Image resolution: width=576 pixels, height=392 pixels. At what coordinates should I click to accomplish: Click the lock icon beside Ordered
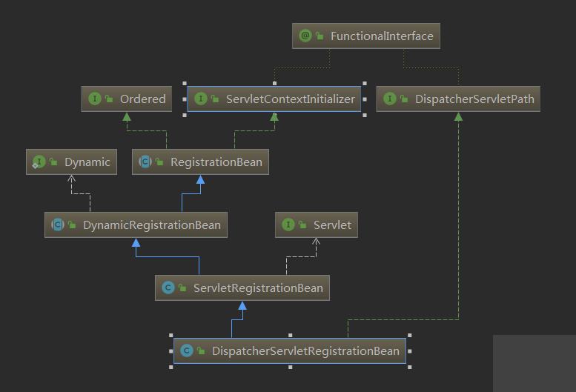click(x=109, y=99)
